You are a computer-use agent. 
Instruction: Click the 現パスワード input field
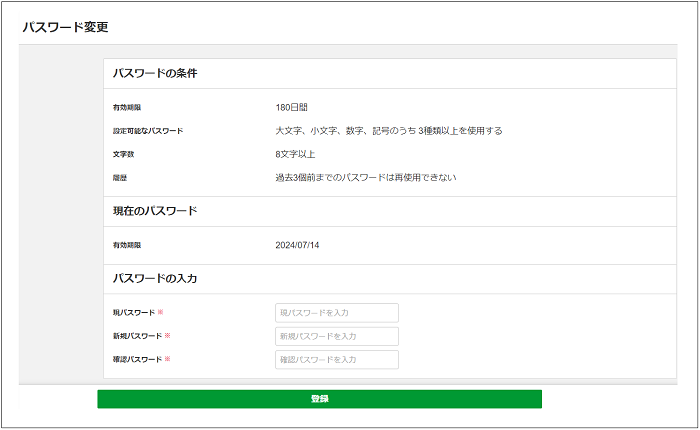(x=337, y=313)
